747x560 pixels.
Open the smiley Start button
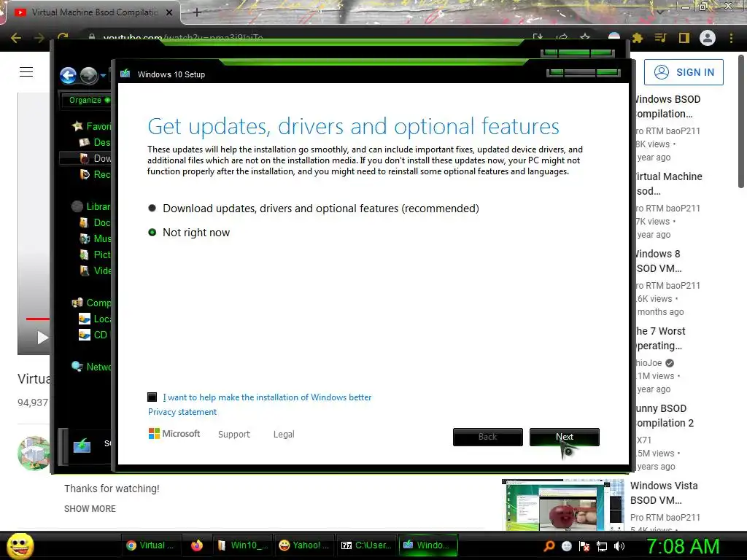[x=20, y=546]
